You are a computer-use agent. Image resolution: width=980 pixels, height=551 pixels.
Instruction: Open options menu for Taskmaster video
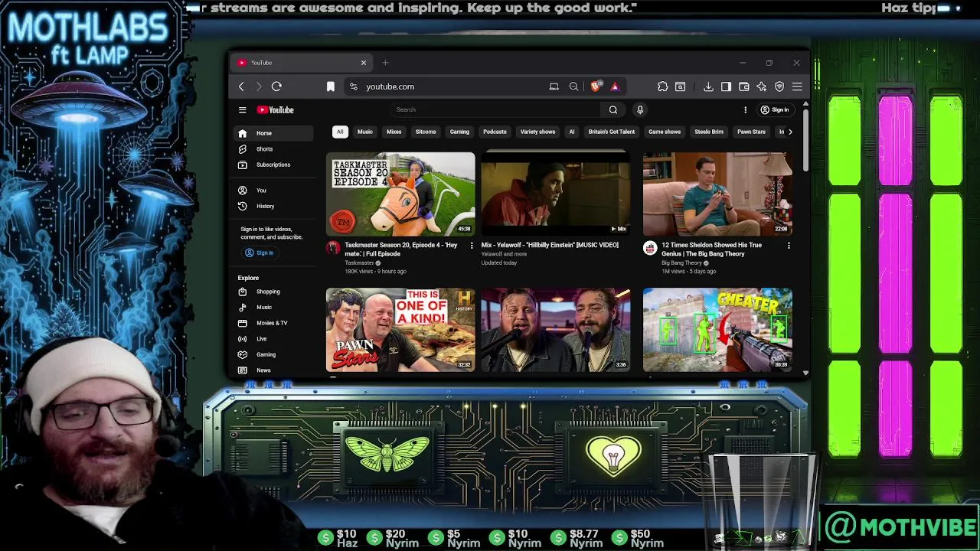pos(472,246)
